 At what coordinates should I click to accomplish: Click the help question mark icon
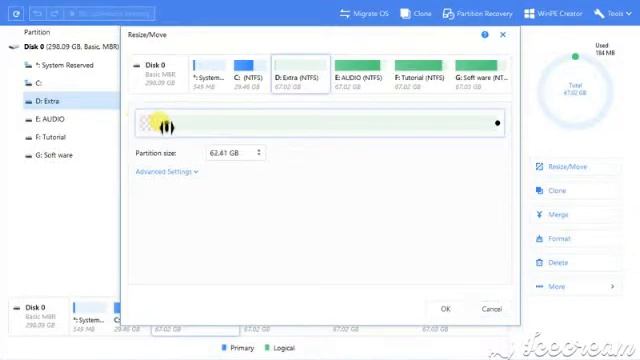click(x=484, y=35)
